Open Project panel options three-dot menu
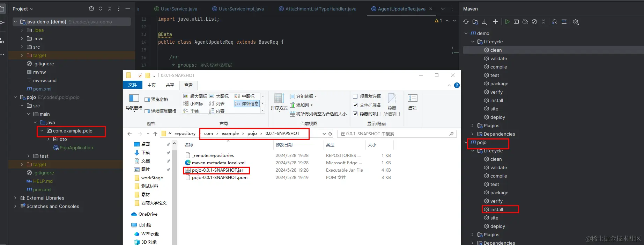Image resolution: width=644 pixels, height=245 pixels. 119,9
